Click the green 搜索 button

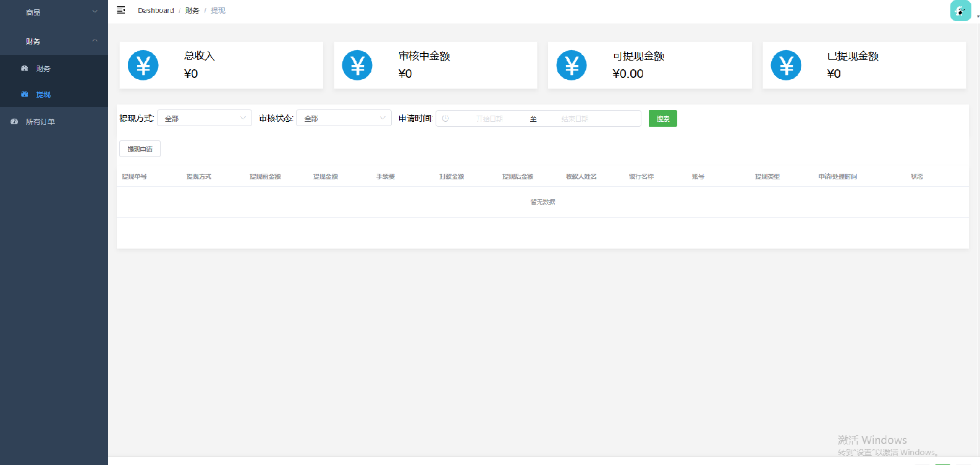(x=662, y=119)
